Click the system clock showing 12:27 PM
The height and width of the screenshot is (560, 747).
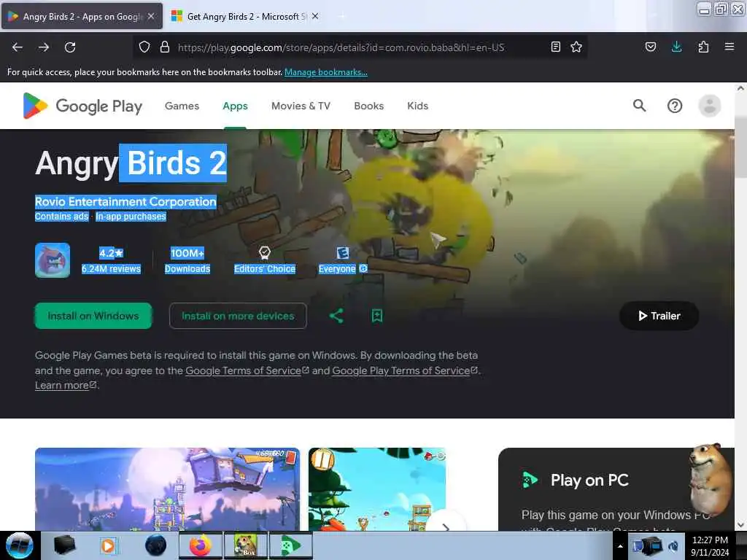tap(710, 545)
